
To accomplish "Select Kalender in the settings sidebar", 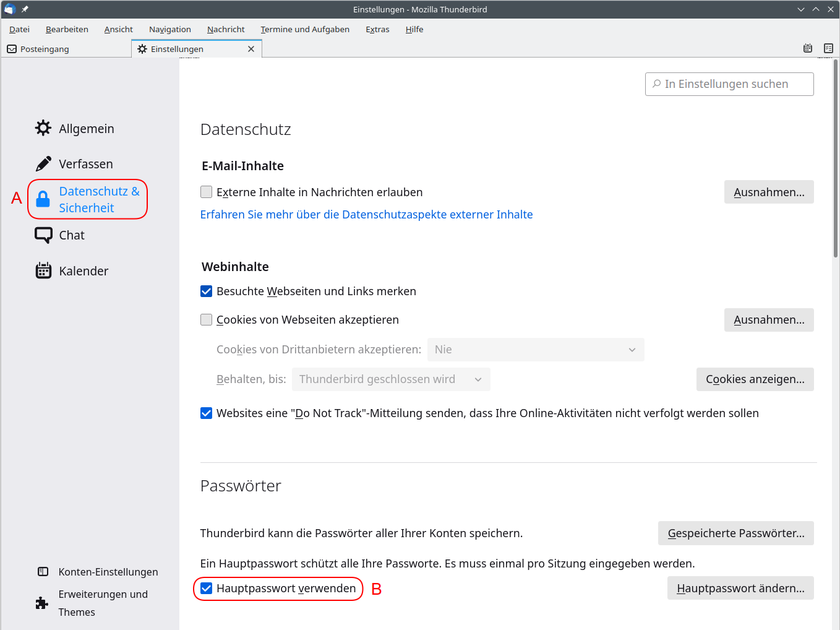I will coord(72,270).
